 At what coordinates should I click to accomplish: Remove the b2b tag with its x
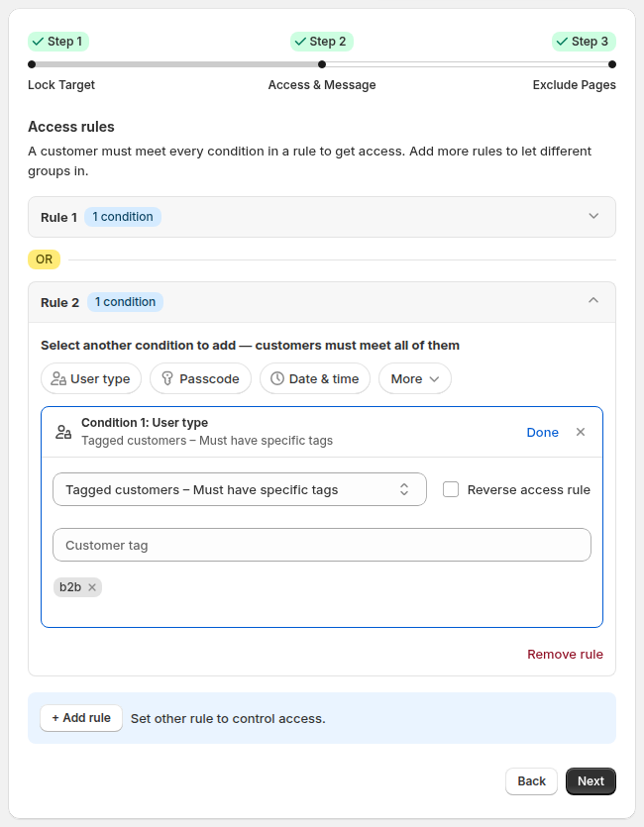tap(92, 587)
